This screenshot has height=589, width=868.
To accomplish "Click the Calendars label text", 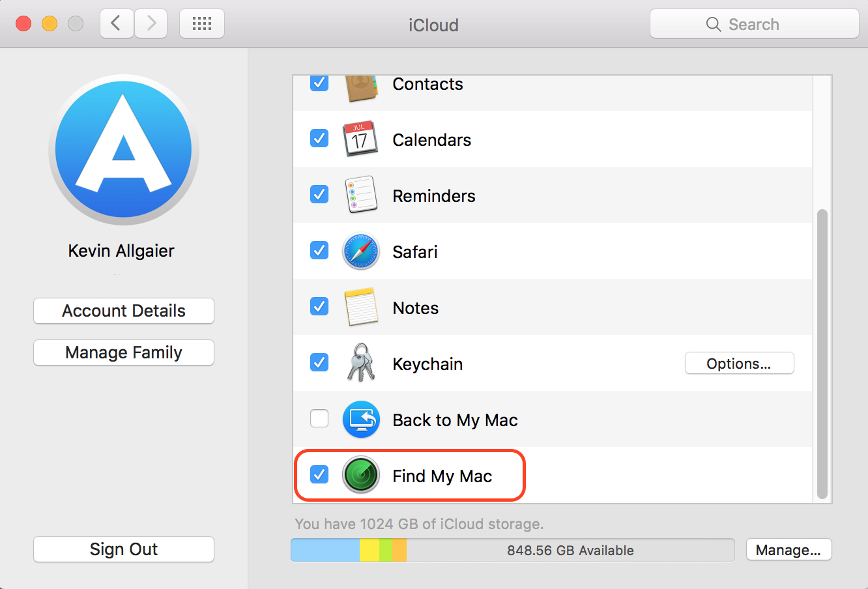I will (x=432, y=140).
